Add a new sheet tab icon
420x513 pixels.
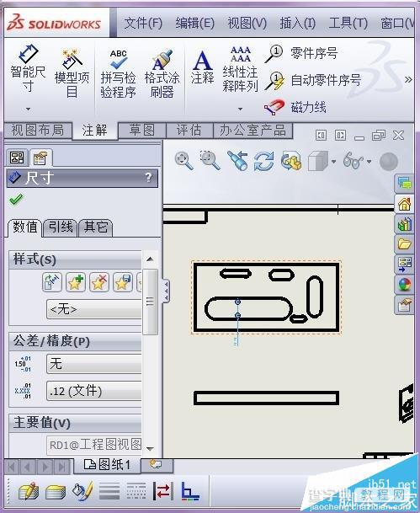(156, 465)
